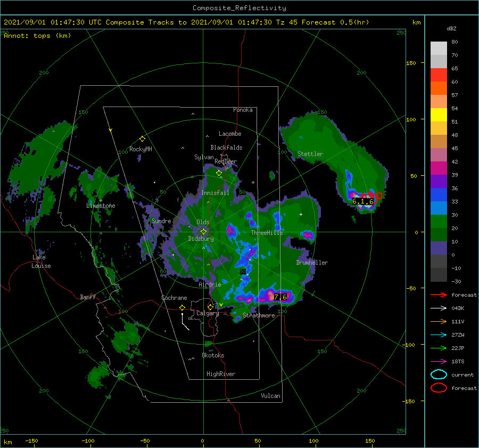This screenshot has height=448, width=479.
Task: Click the orange 111V track arrow
Action: point(439,321)
